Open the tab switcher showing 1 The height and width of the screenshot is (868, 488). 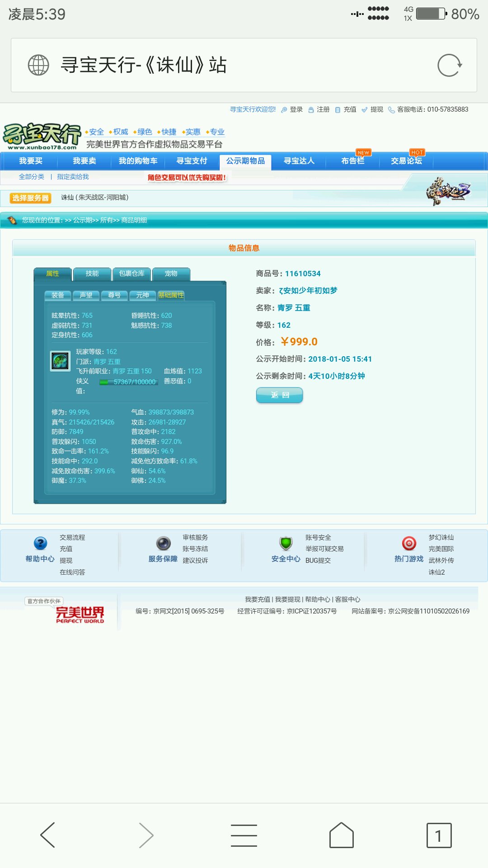(x=439, y=835)
